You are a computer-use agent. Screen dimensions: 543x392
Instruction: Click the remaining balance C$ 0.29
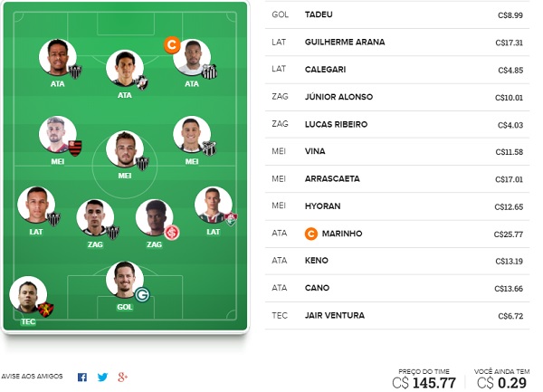coord(501,383)
